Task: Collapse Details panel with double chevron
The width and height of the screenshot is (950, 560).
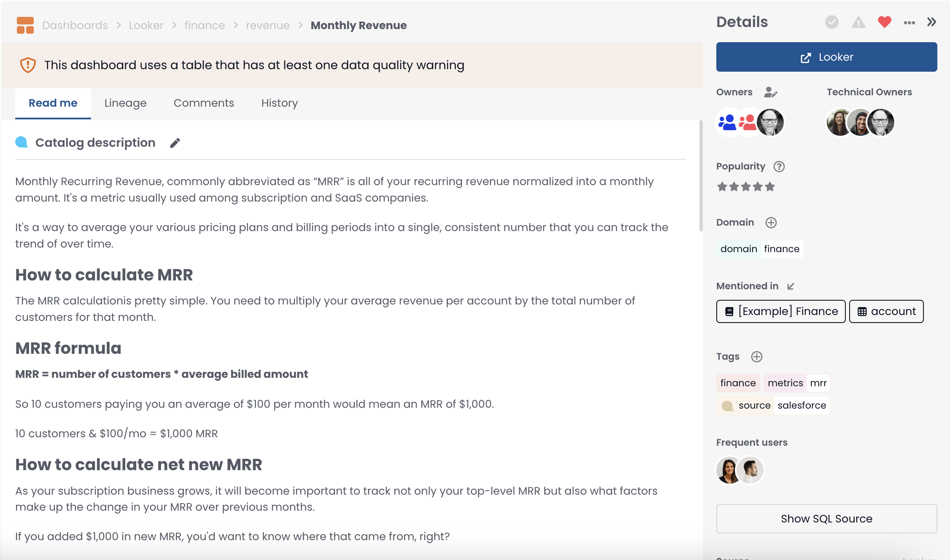Action: 931,22
